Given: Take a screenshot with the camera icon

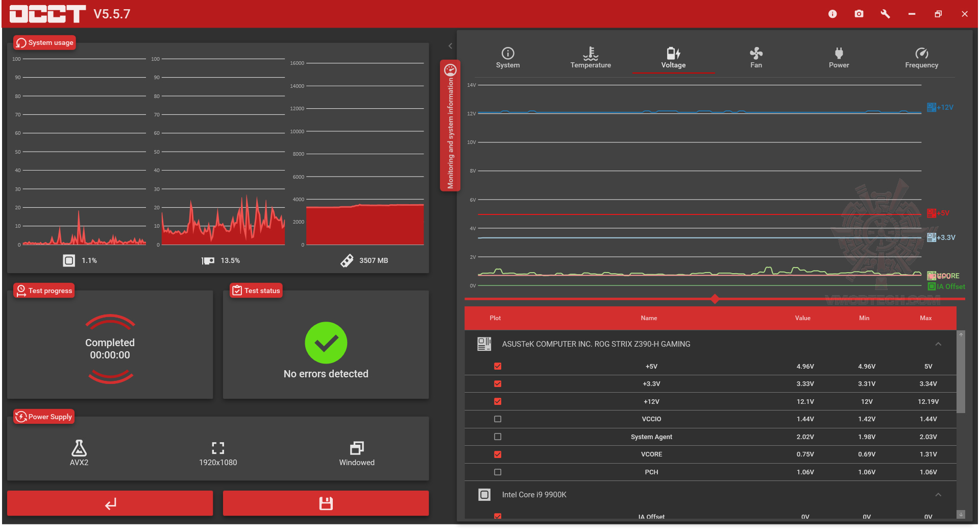Looking at the screenshot, I should tap(859, 14).
